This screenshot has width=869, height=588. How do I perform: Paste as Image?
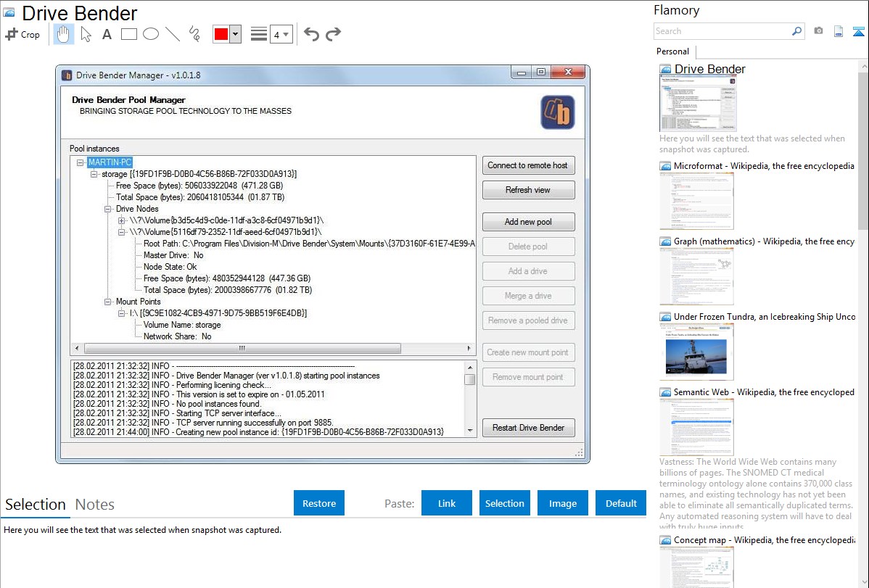563,503
